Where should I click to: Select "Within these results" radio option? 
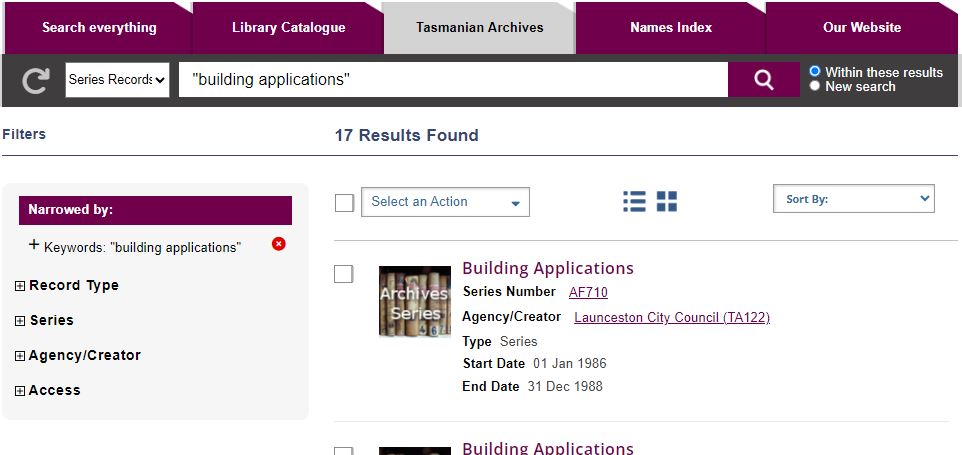pos(815,72)
